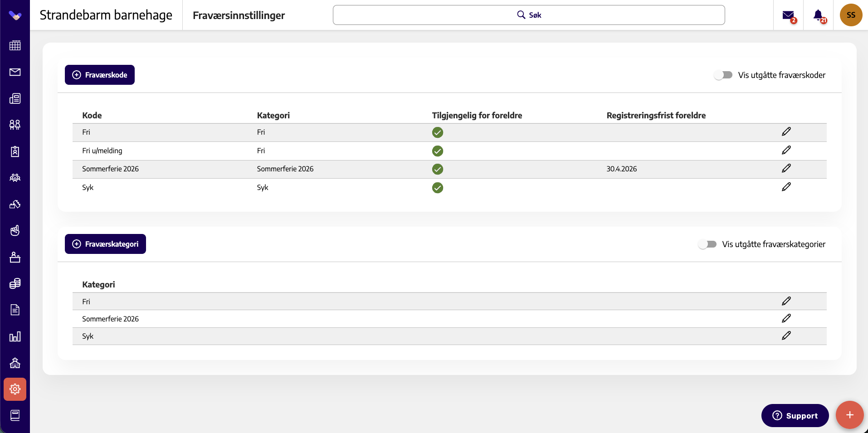Toggle Vis utgåtte fraværskoder switch
The image size is (868, 433).
[723, 75]
